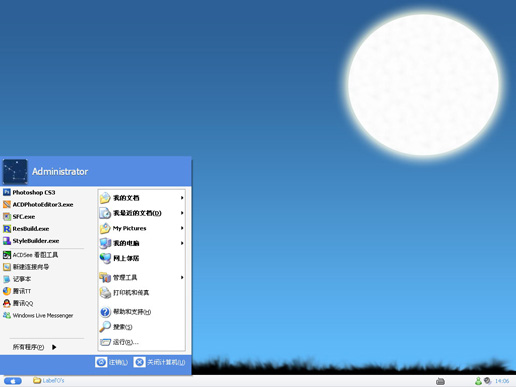Image resolution: width=516 pixels, height=387 pixels.
Task: Open the 运行 run dialog entry
Action: 119,342
